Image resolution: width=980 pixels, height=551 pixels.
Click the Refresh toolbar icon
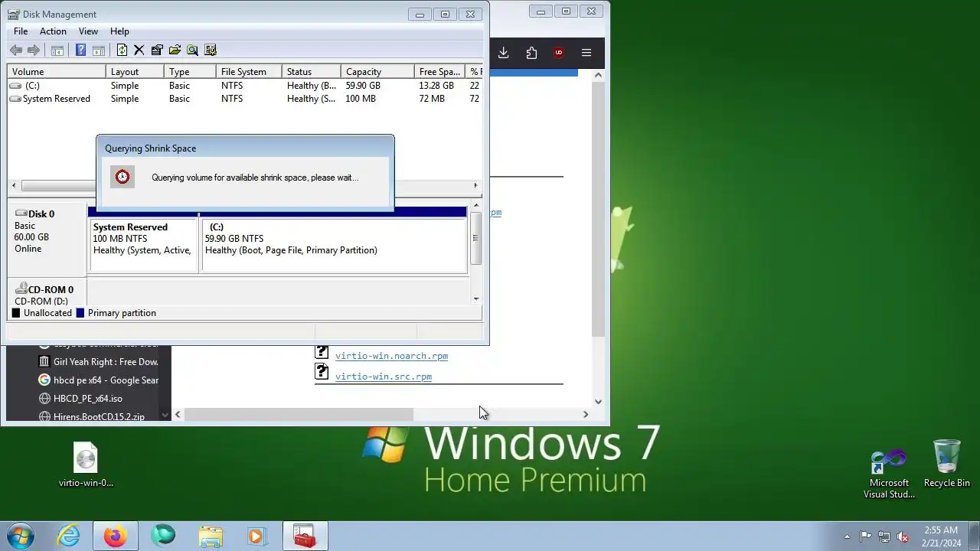tap(122, 51)
